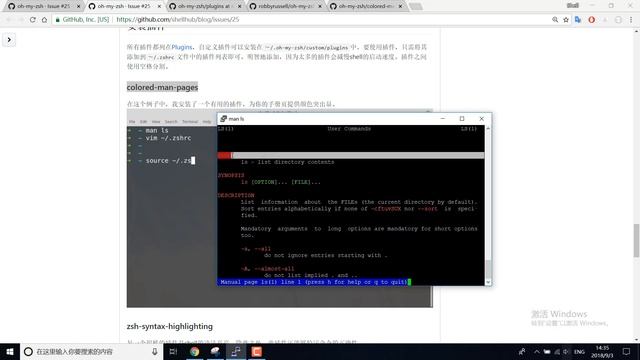Screen dimensions: 640x360
Task: Maximize the man ls window
Action: point(462,118)
